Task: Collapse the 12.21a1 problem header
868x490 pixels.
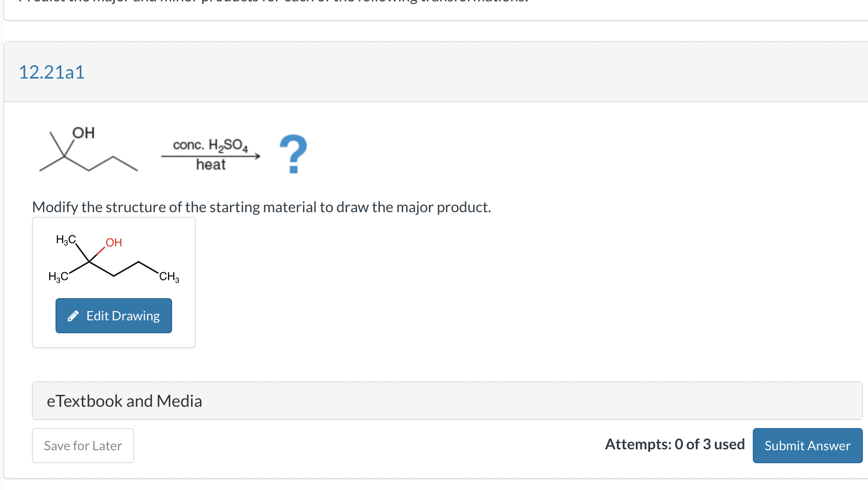Action: coord(52,72)
